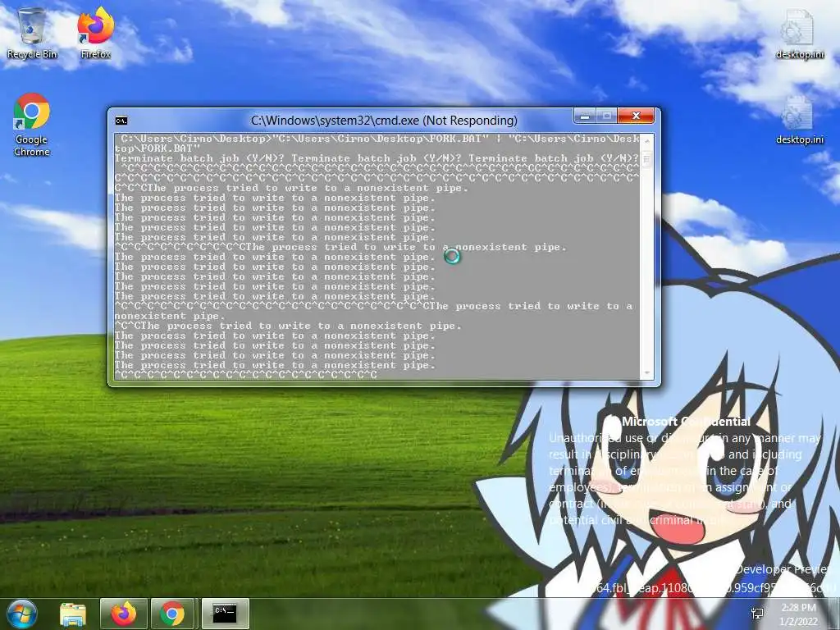The width and height of the screenshot is (840, 630).
Task: Open Google Chrome desktop shortcut
Action: (32, 125)
